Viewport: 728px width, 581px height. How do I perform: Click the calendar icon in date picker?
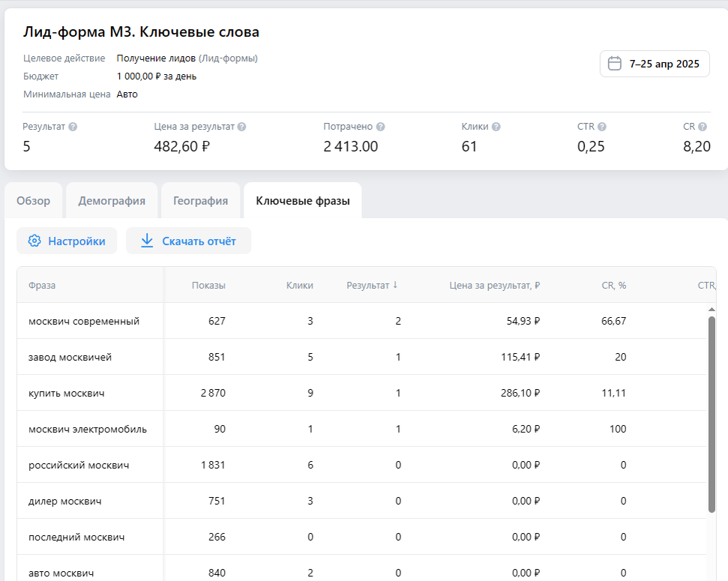coord(615,64)
